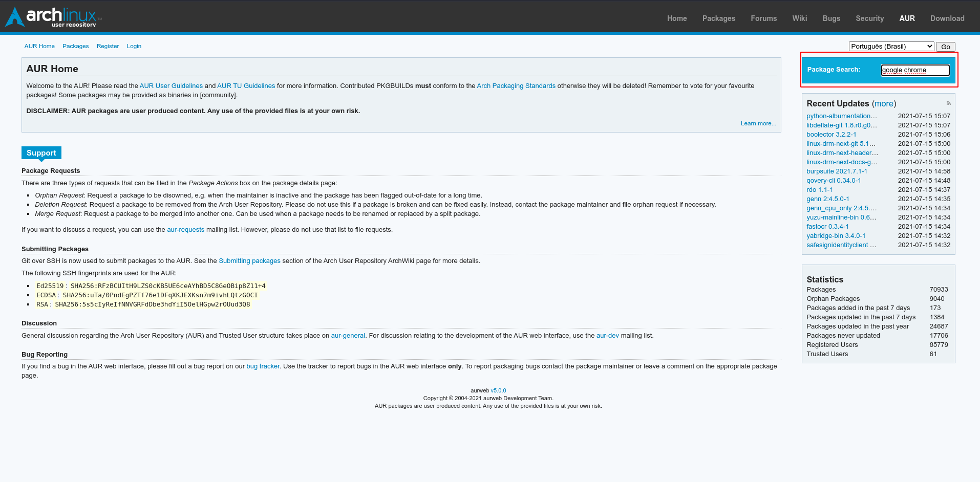Open the burpsuite 2021.7.1-1 package
This screenshot has width=980, height=482.
837,171
